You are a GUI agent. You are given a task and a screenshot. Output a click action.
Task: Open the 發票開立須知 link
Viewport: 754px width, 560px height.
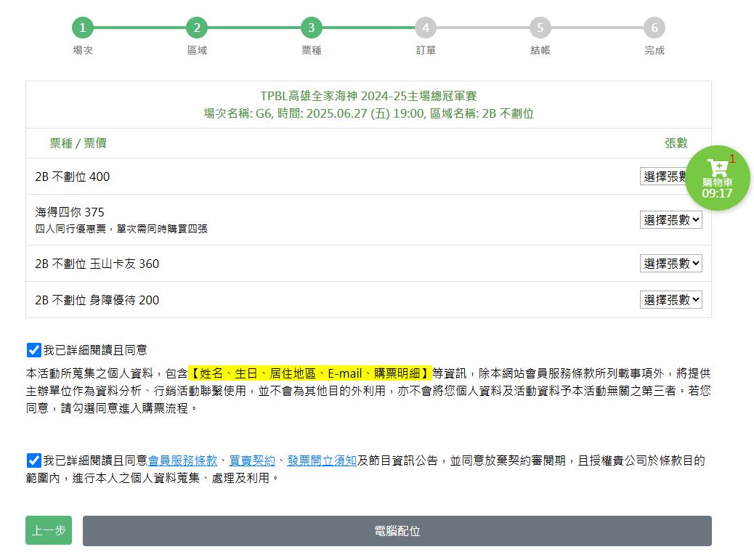click(x=322, y=460)
